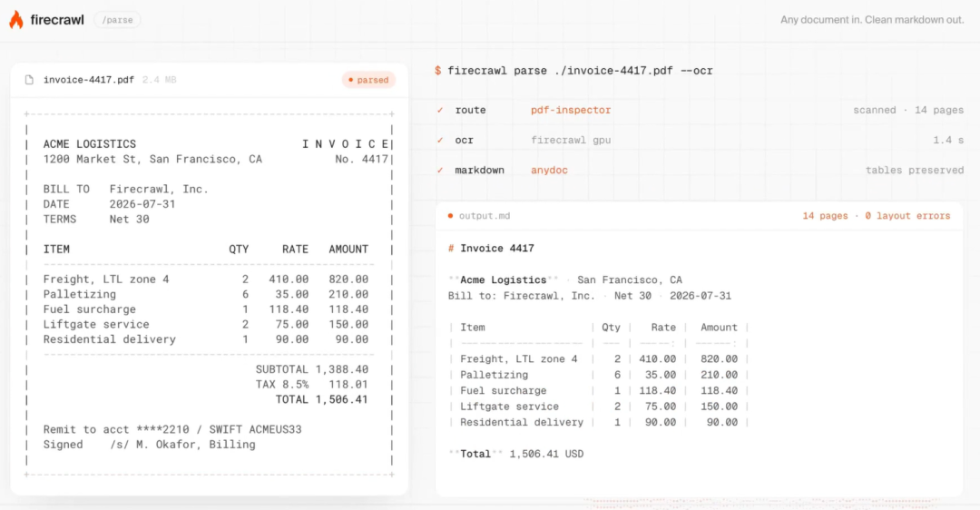Click the 1.4 s timing value
This screenshot has width=980, height=510.
pos(948,140)
